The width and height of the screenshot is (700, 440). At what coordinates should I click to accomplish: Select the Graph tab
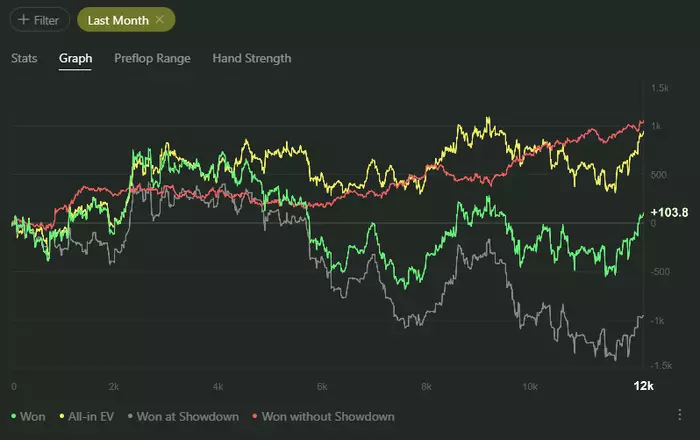coord(75,58)
